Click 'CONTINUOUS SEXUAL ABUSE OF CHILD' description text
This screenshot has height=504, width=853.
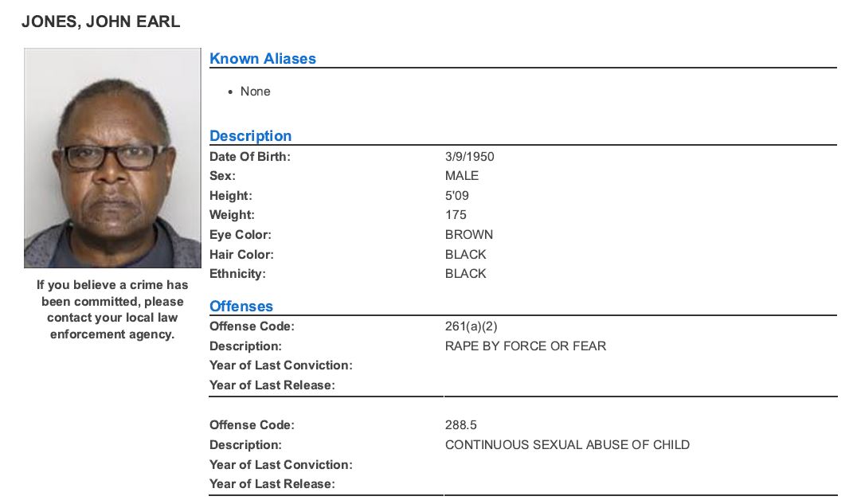click(567, 445)
